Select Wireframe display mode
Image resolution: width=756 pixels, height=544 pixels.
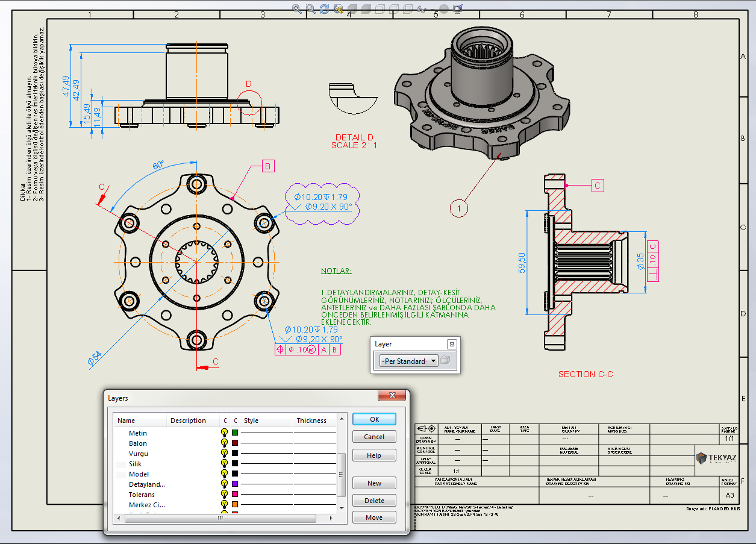click(x=407, y=8)
